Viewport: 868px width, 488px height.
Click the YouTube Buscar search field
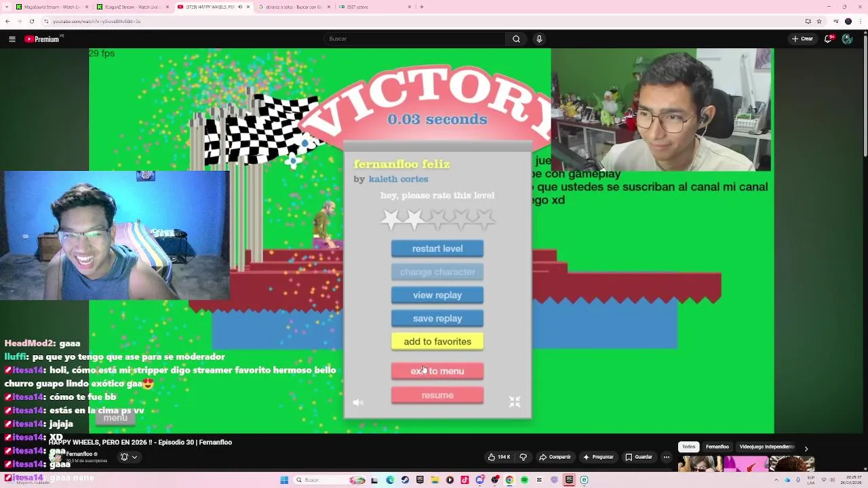pyautogui.click(x=414, y=39)
